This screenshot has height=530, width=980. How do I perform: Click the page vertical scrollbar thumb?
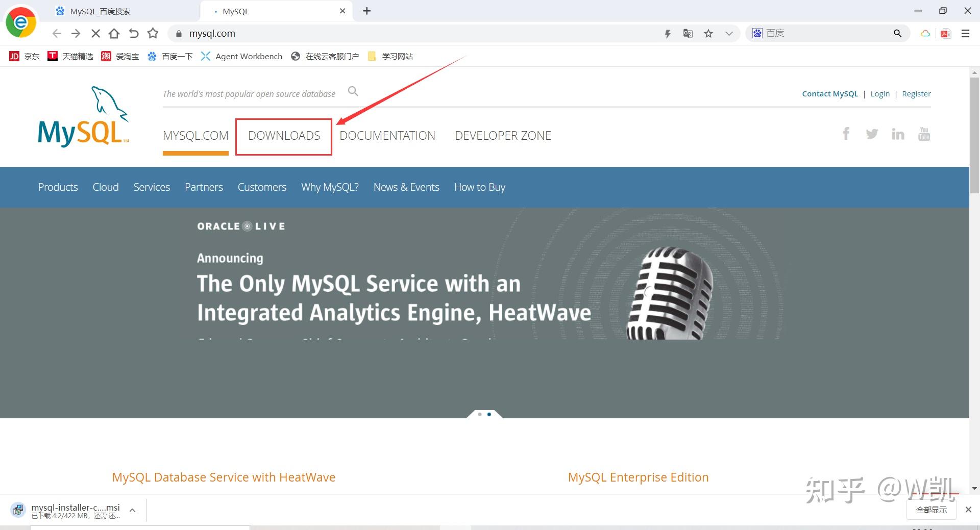click(x=974, y=135)
